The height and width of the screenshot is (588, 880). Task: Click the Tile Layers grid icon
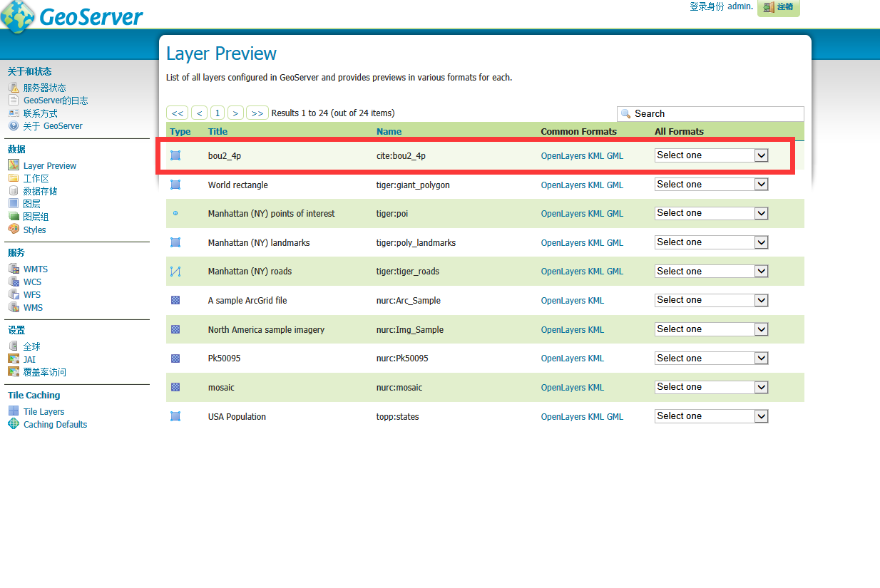[14, 411]
